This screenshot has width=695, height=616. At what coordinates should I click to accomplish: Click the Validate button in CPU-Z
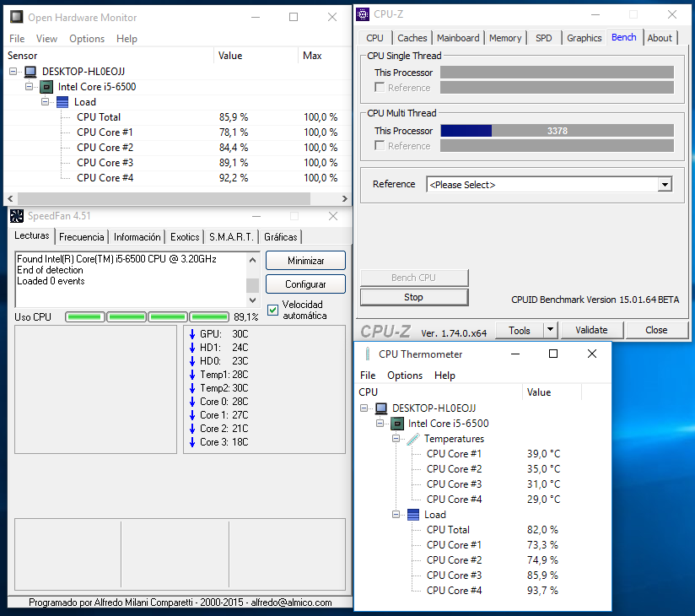coord(592,330)
